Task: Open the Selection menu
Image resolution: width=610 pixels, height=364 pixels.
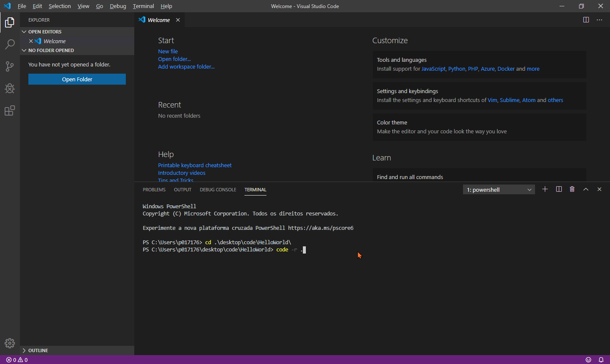Action: (60, 6)
